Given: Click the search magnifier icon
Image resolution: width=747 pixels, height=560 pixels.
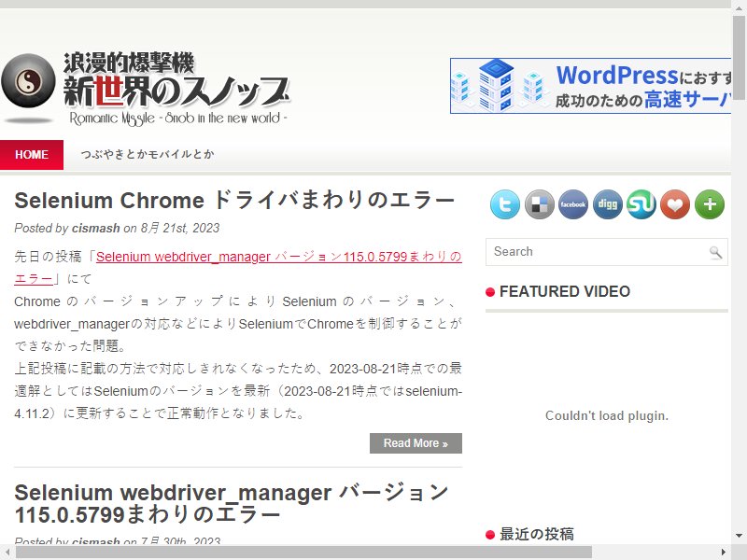Looking at the screenshot, I should [715, 252].
